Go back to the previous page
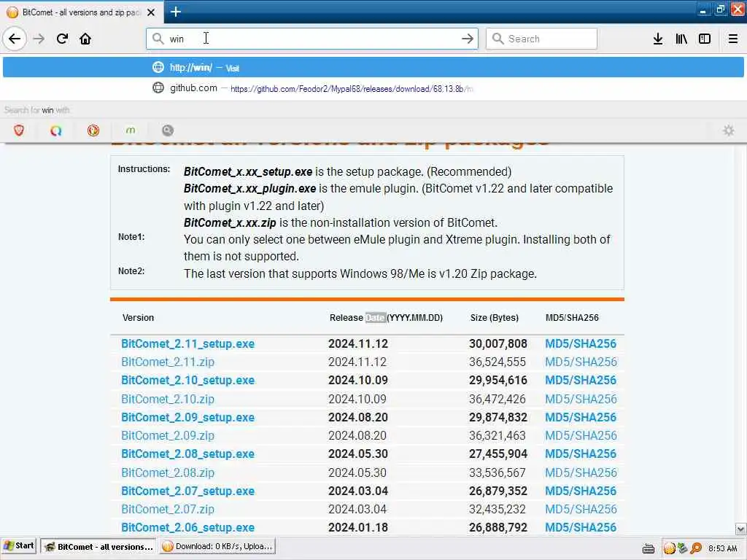The width and height of the screenshot is (747, 560). [15, 39]
